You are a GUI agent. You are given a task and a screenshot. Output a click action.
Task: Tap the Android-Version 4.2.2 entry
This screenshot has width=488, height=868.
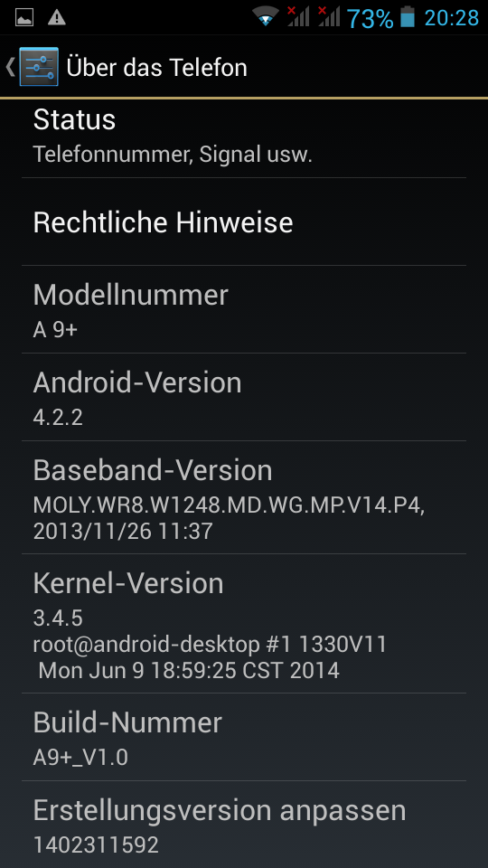click(244, 398)
